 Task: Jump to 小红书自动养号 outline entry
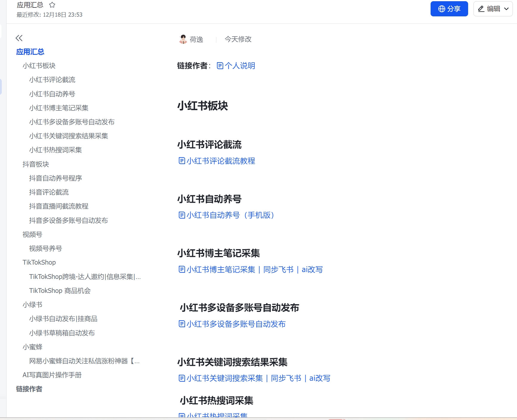coord(52,94)
